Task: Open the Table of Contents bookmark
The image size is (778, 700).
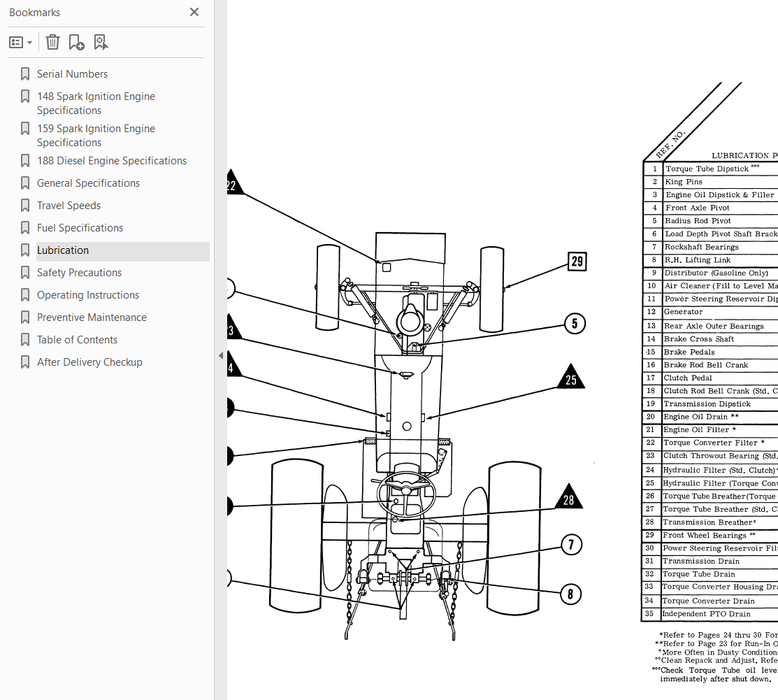Action: point(78,340)
